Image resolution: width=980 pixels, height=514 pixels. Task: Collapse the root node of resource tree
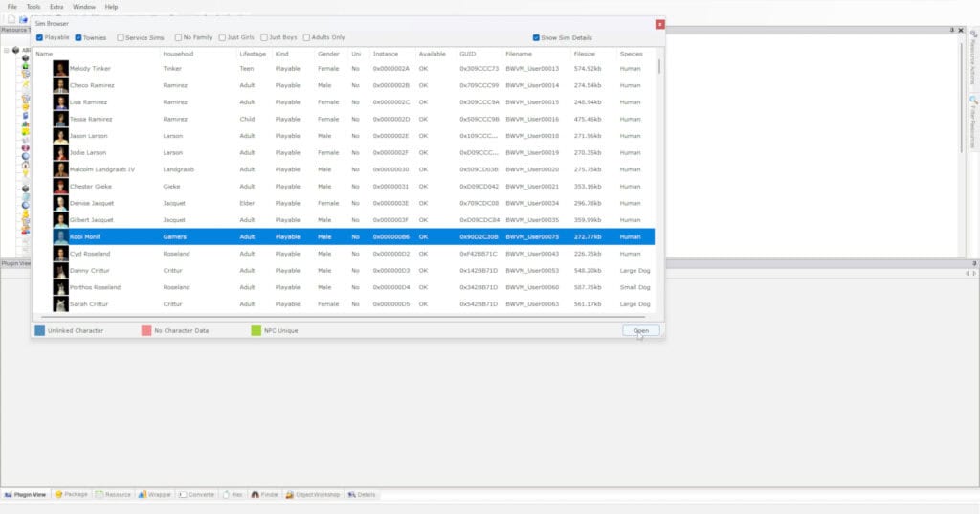pyautogui.click(x=6, y=50)
